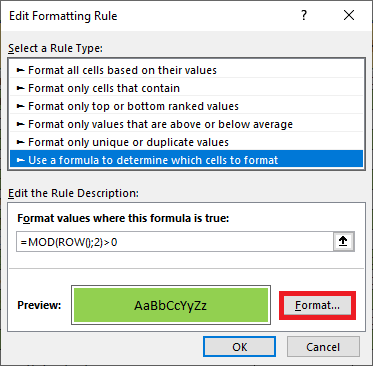Click arrow bullet before 'Use a formula' rule
Viewport: 373px width, 366px height.
click(x=21, y=160)
